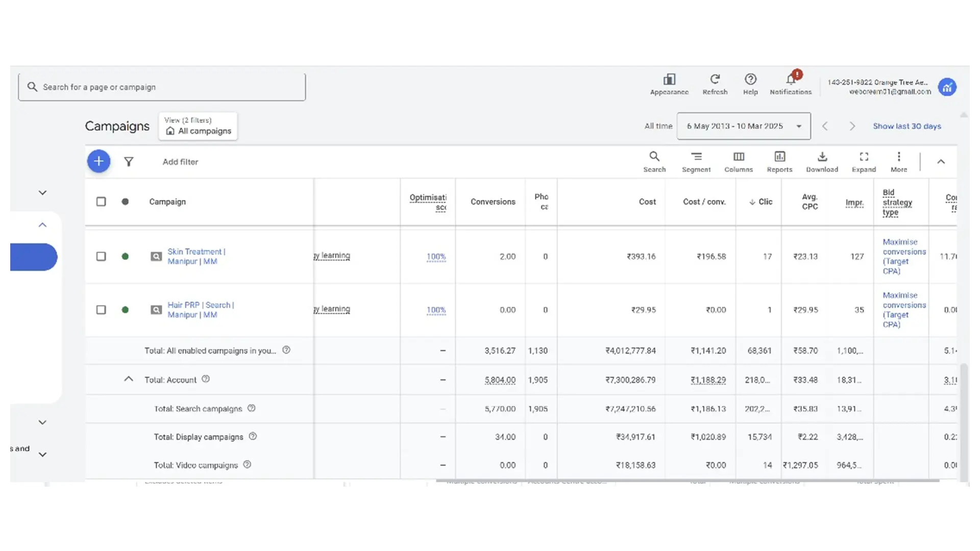Open Skin Treatment 100% optimisation score

point(436,257)
